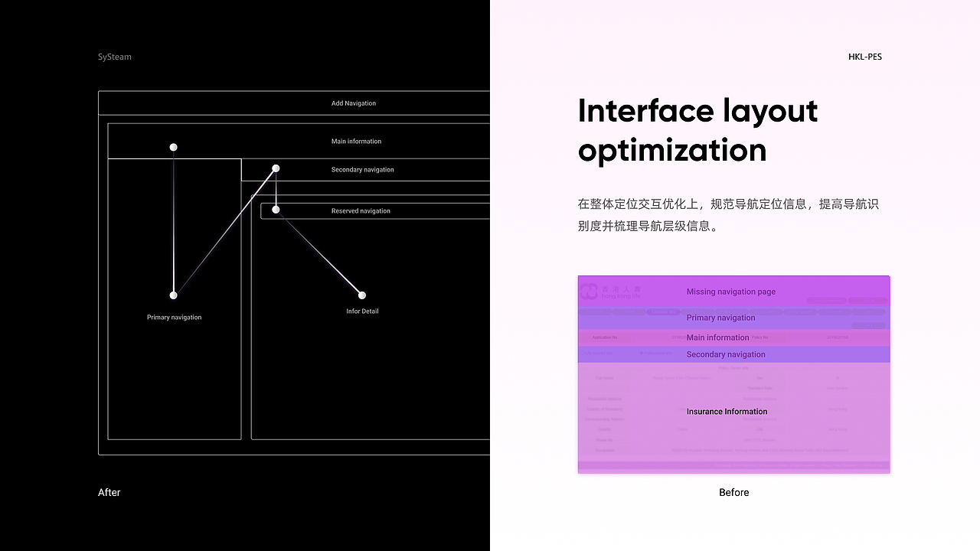Click the Chinese description paragraph
The height and width of the screenshot is (551, 980).
(728, 215)
